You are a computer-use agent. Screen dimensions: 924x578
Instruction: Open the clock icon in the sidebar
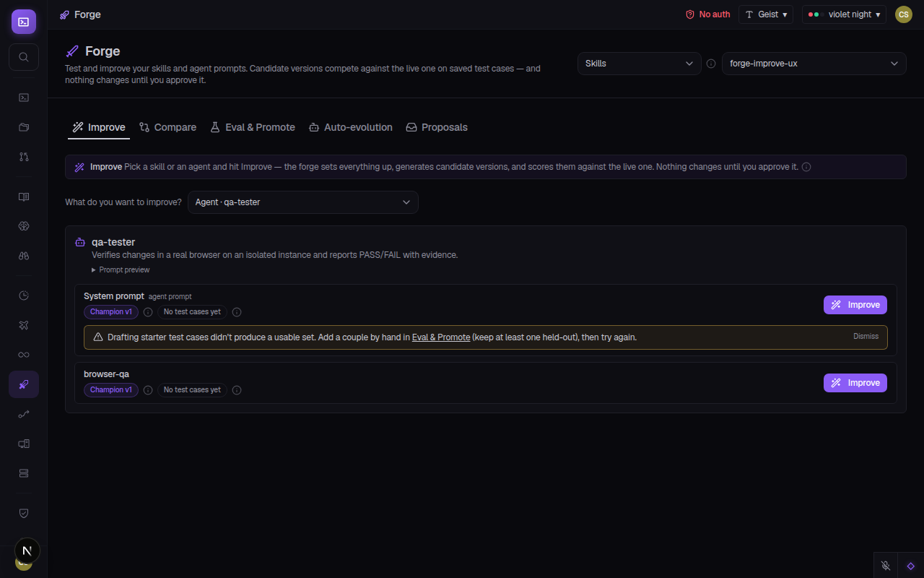pyautogui.click(x=24, y=296)
